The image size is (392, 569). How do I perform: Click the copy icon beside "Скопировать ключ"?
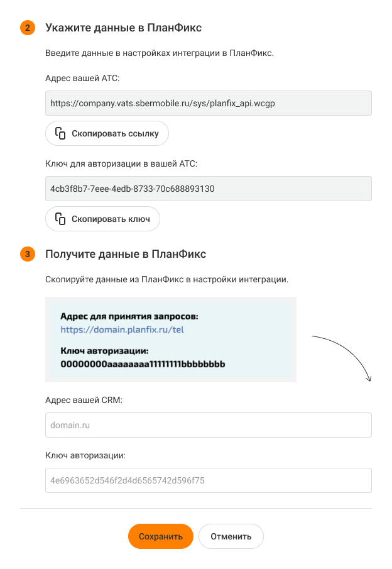(x=61, y=219)
